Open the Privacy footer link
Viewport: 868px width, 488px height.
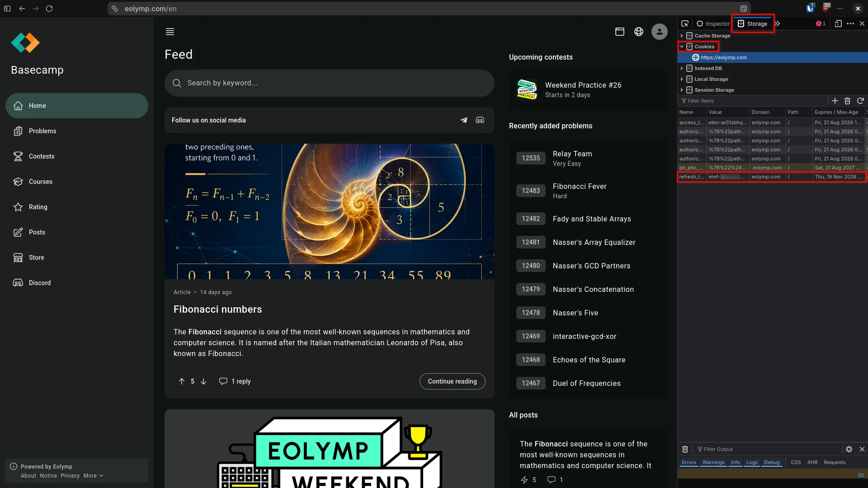(70, 476)
